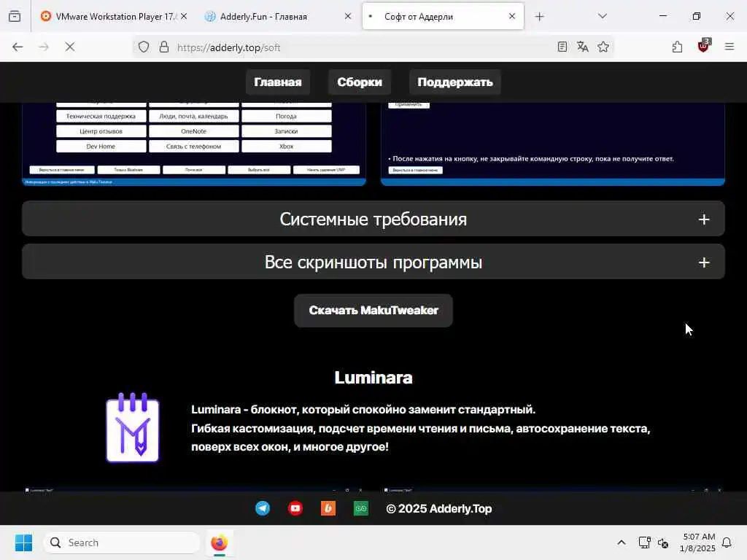Bookmark this page with the star
747x560 pixels.
(603, 47)
